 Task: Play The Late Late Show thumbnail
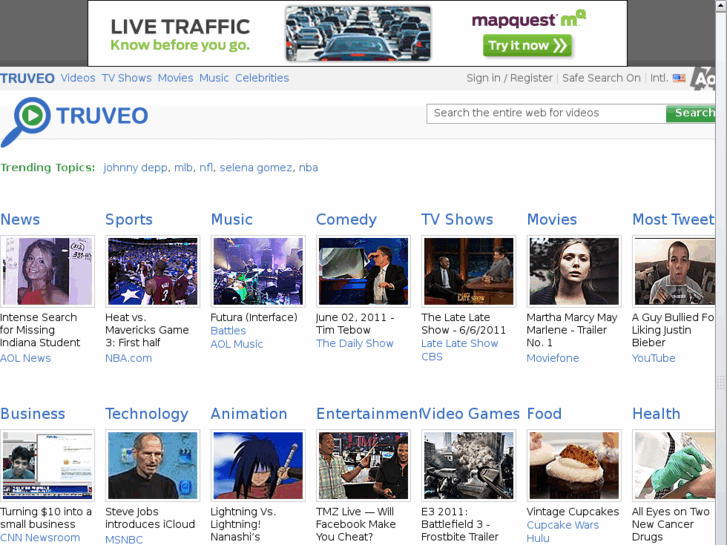click(x=469, y=271)
